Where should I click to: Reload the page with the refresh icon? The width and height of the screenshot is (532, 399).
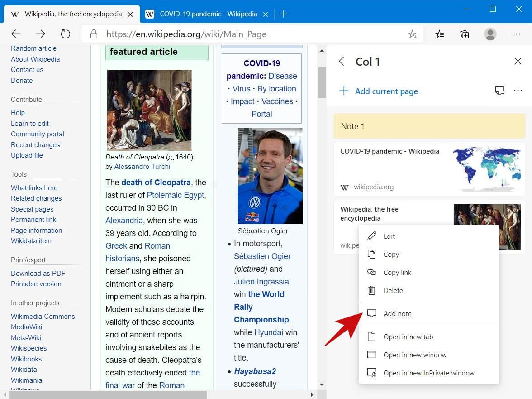(66, 34)
